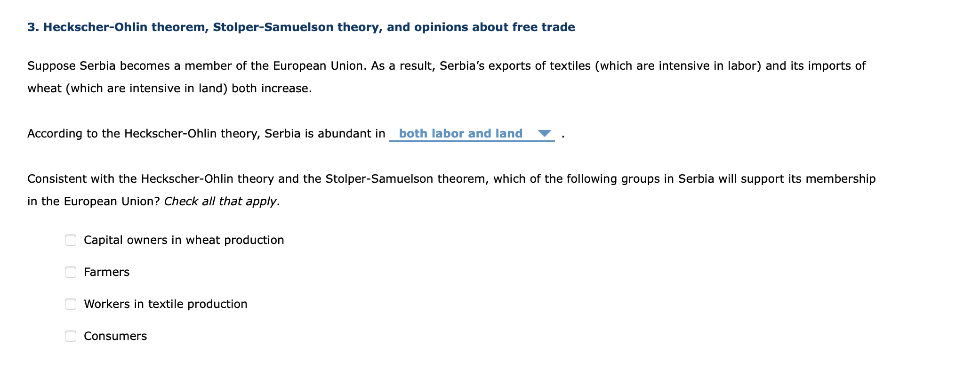
Task: Click the question heading about Heckscher-Ohlin theorem
Action: (x=301, y=27)
